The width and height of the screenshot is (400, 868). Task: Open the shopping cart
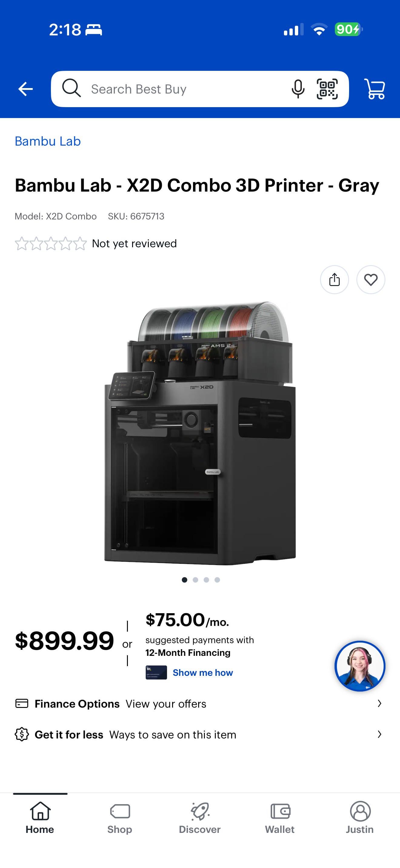(x=374, y=89)
